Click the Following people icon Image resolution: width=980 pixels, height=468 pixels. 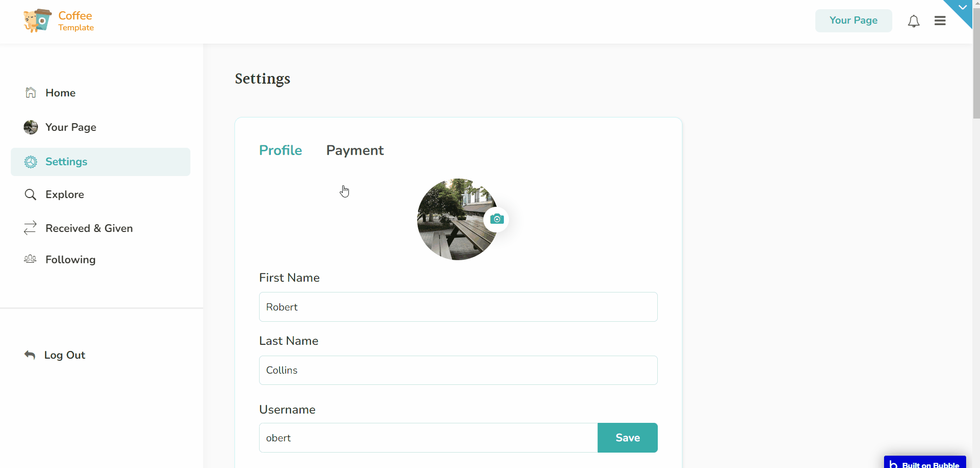point(30,259)
